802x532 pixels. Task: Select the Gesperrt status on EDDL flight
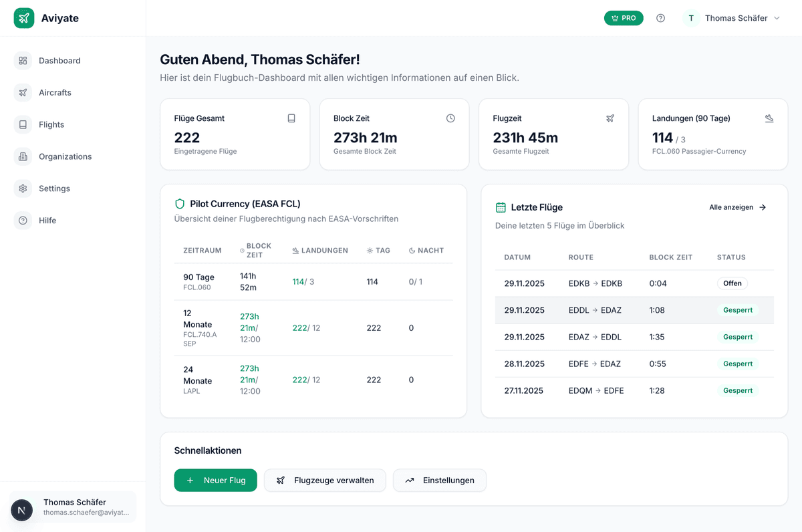click(x=737, y=310)
